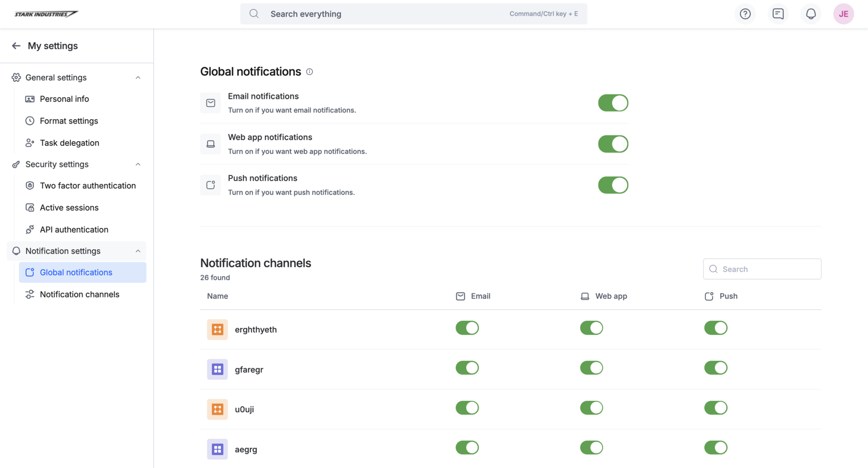Image resolution: width=868 pixels, height=468 pixels.
Task: Collapse the Notification settings section chevron
Action: coord(138,251)
